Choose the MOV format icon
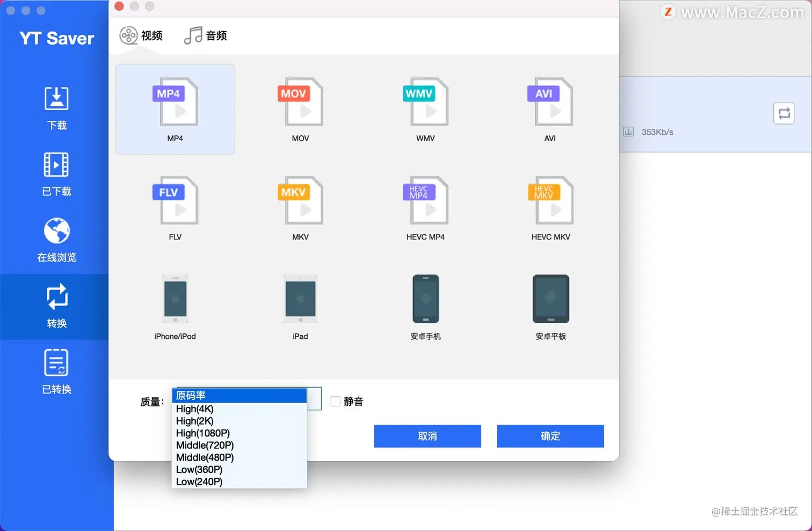The width and height of the screenshot is (812, 531). tap(300, 102)
